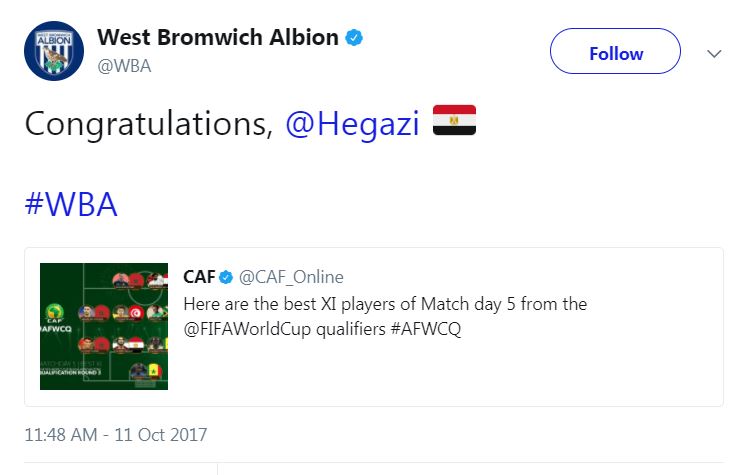
Task: Select the #WBA hashtag
Action: (71, 203)
